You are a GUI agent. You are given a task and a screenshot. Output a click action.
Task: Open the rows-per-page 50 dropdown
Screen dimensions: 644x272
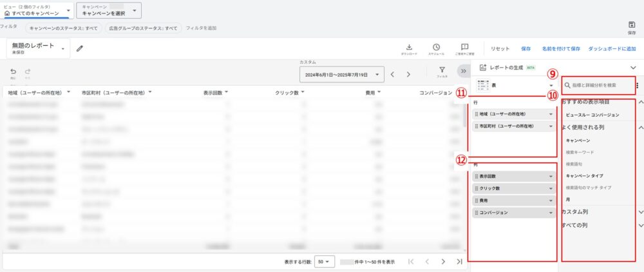click(x=324, y=262)
